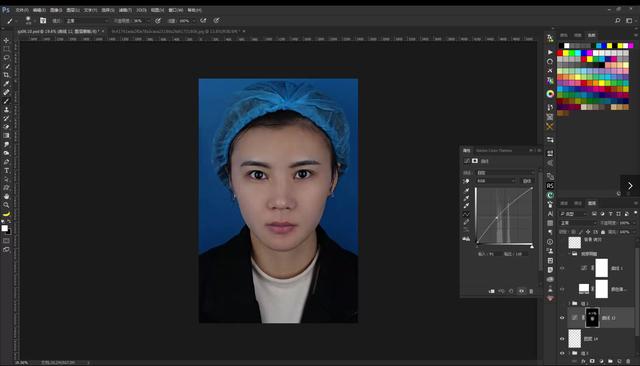
Task: Toggle clip-to-layer button in Properties panel
Action: tap(491, 291)
